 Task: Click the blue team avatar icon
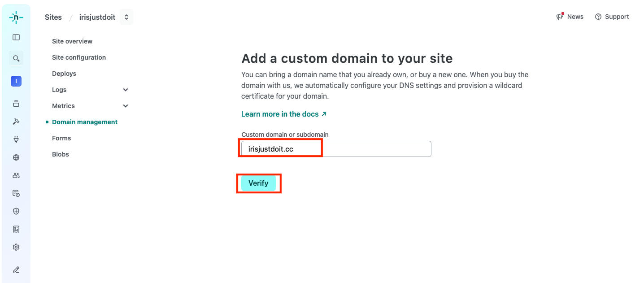coord(16,81)
